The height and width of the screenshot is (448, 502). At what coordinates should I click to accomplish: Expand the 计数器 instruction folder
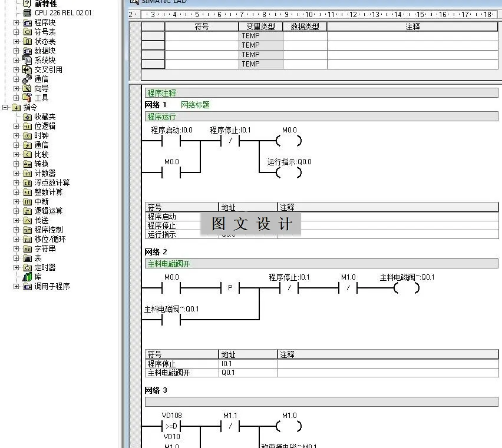pyautogui.click(x=16, y=173)
